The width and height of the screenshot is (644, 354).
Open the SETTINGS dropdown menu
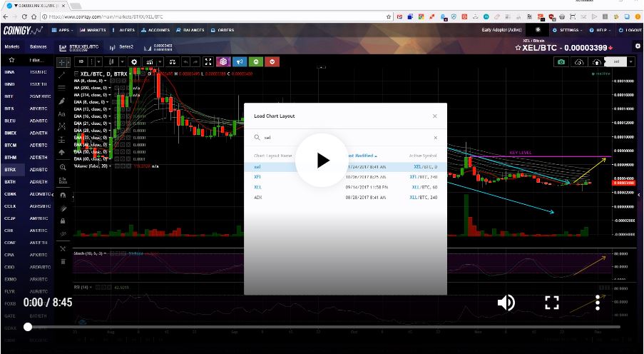coord(566,30)
